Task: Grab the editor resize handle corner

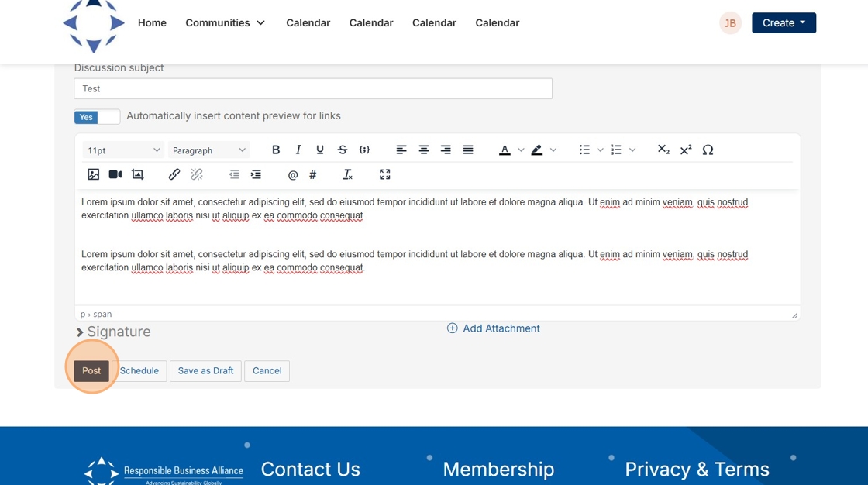Action: click(x=794, y=315)
